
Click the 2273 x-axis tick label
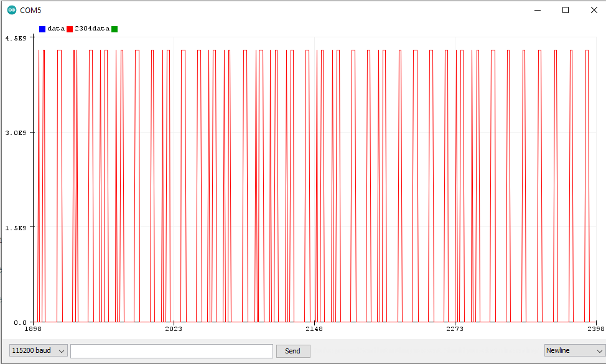[455, 329]
